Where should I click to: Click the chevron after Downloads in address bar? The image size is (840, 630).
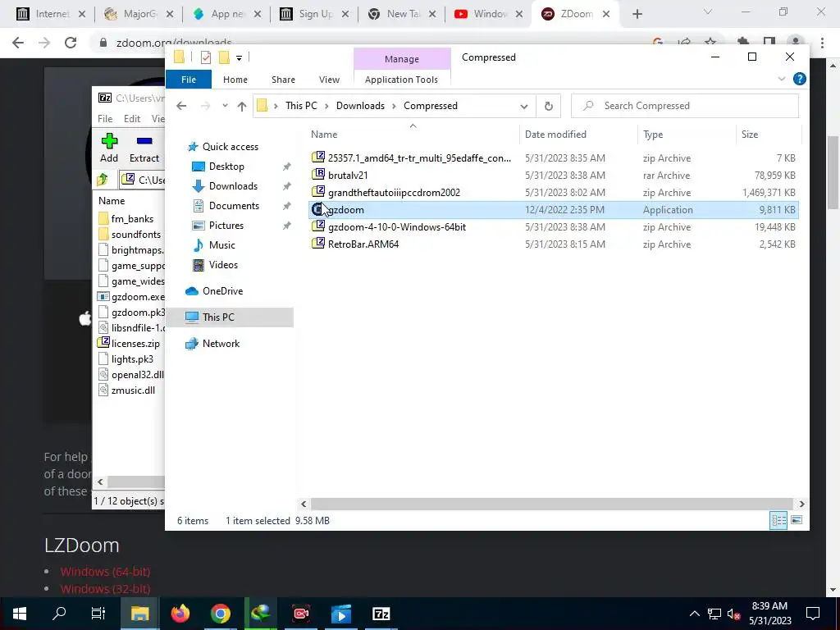point(394,106)
